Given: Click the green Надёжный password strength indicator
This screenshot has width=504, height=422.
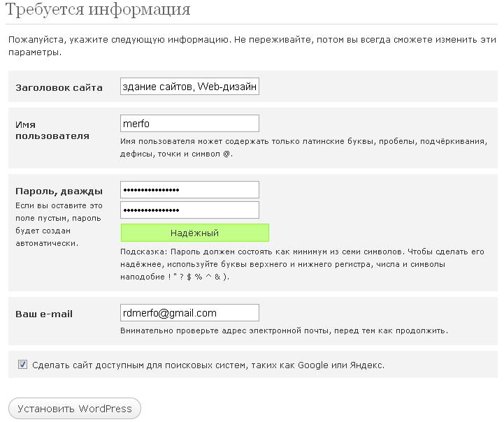Looking at the screenshot, I should (x=195, y=233).
